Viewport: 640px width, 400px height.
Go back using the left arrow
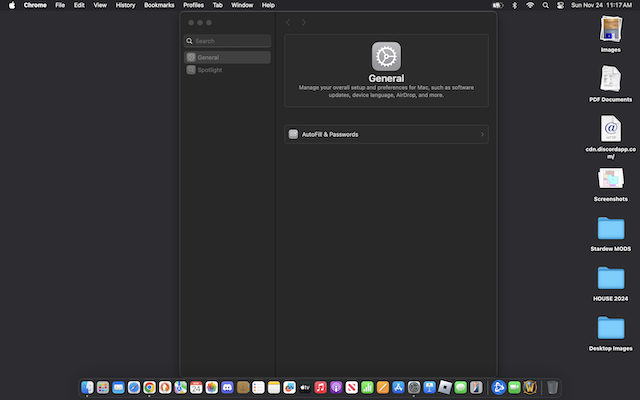288,22
